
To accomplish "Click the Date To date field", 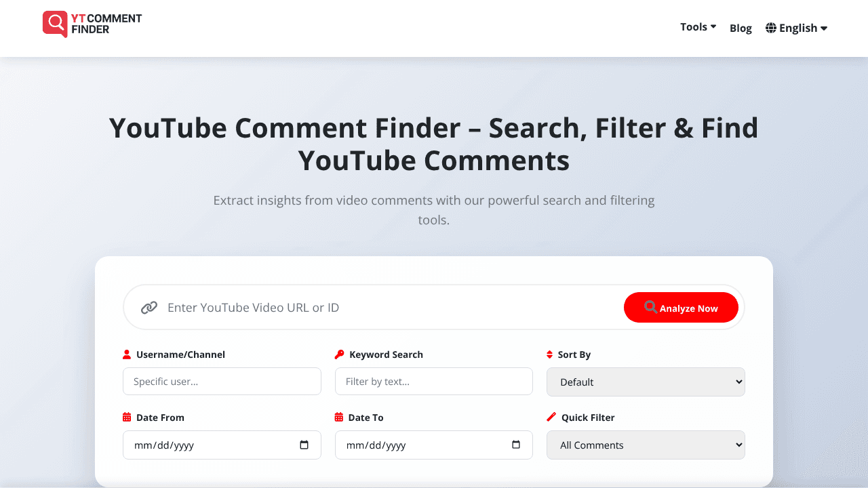I will click(434, 445).
